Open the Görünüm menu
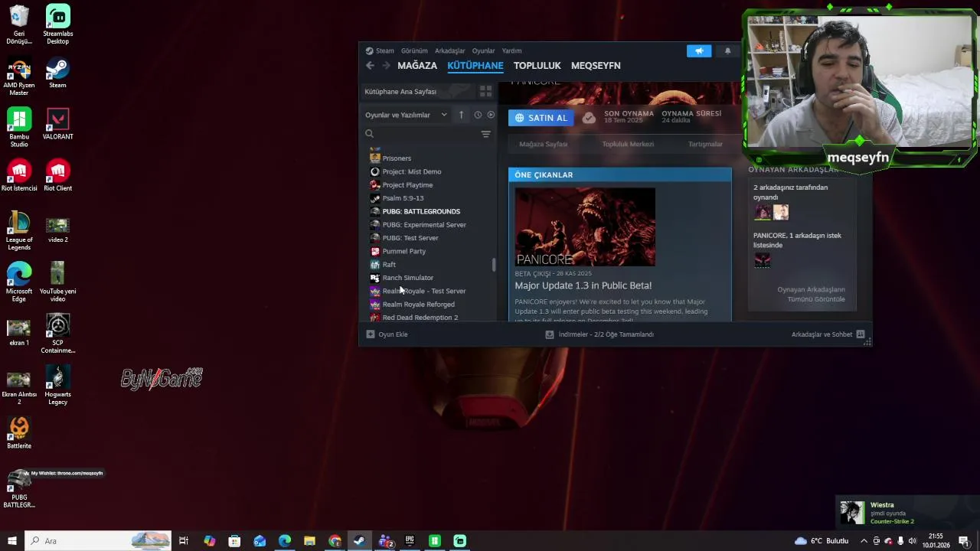Viewport: 980px width, 551px height. pos(414,51)
